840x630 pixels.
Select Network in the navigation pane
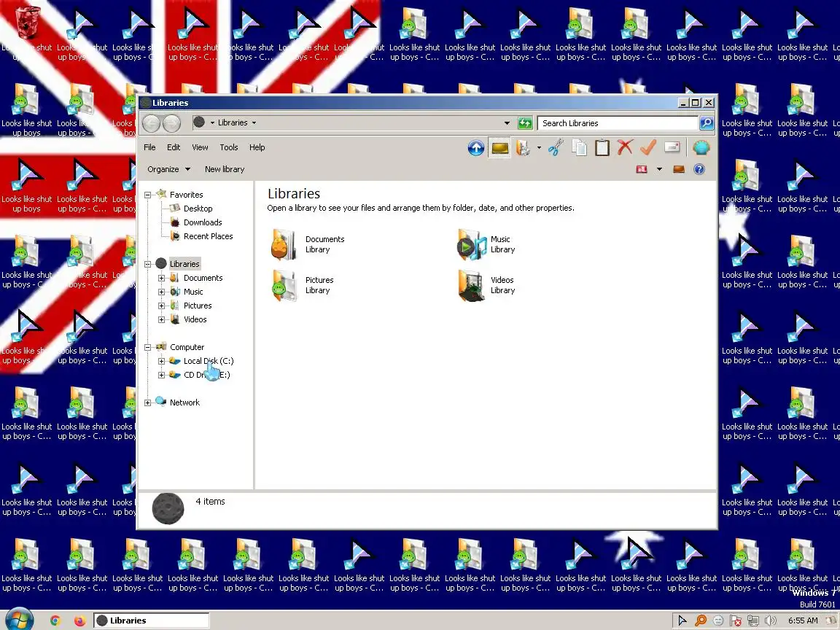click(x=184, y=402)
